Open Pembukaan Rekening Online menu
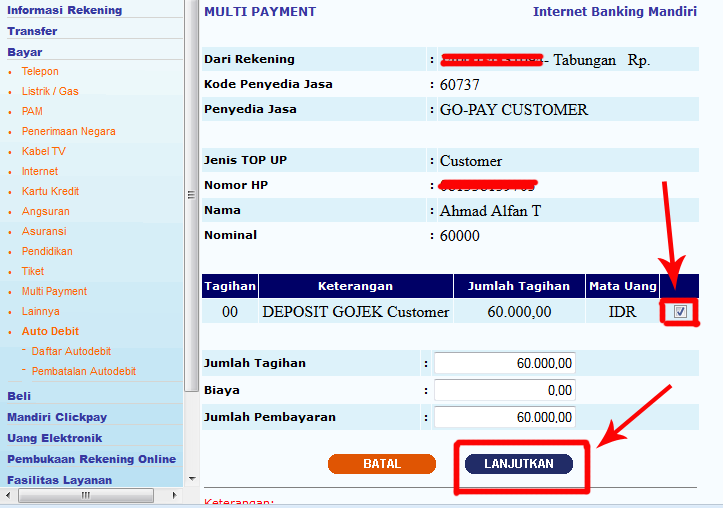Image resolution: width=723 pixels, height=508 pixels. tap(92, 459)
